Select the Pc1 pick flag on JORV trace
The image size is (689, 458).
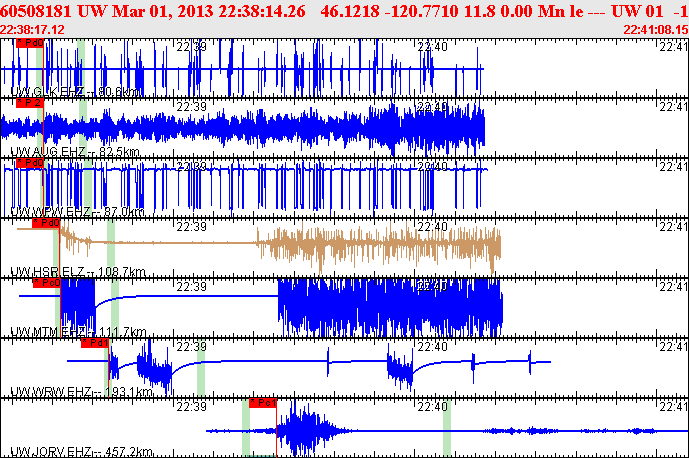point(263,403)
